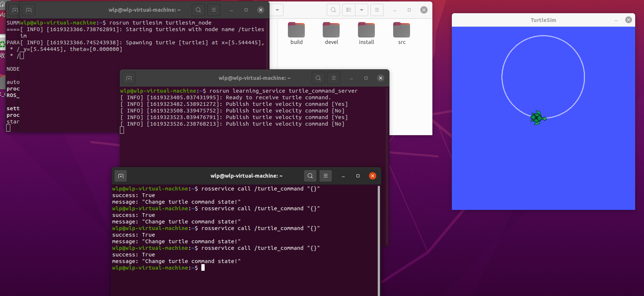Image resolution: width=644 pixels, height=296 pixels.
Task: Open the file manager path dropdown arrow
Action: pyautogui.click(x=277, y=10)
